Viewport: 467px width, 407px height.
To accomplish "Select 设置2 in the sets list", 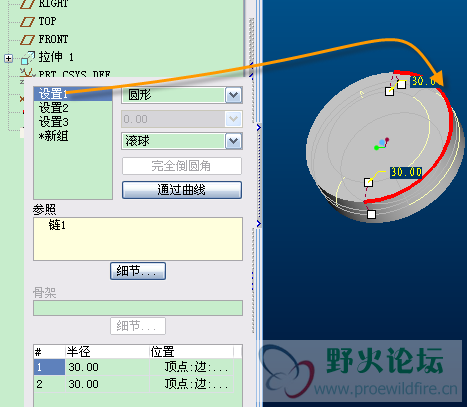I will [x=54, y=108].
